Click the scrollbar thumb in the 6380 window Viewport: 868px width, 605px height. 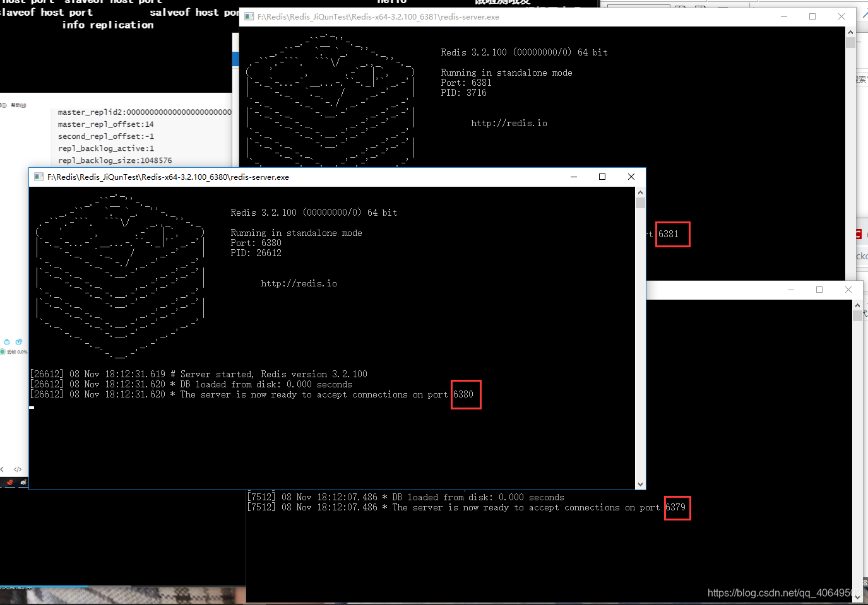[x=641, y=203]
